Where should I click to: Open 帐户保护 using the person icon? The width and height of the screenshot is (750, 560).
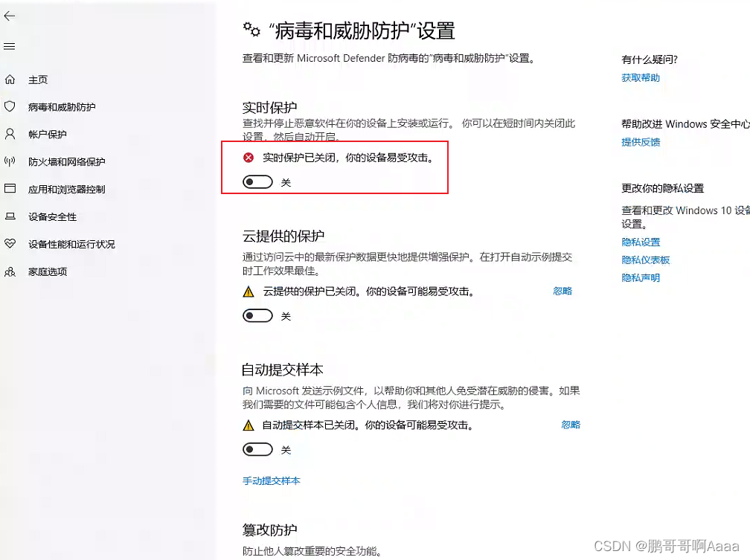[x=9, y=134]
